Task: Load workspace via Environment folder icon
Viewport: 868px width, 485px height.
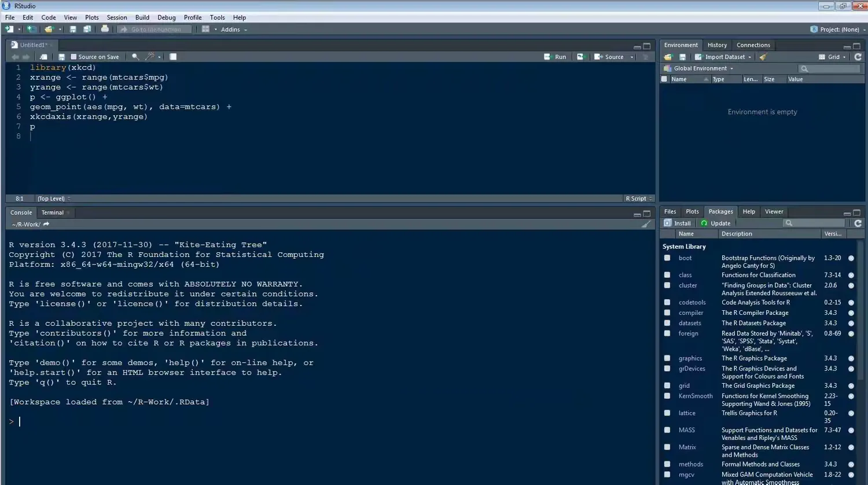Action: (668, 57)
